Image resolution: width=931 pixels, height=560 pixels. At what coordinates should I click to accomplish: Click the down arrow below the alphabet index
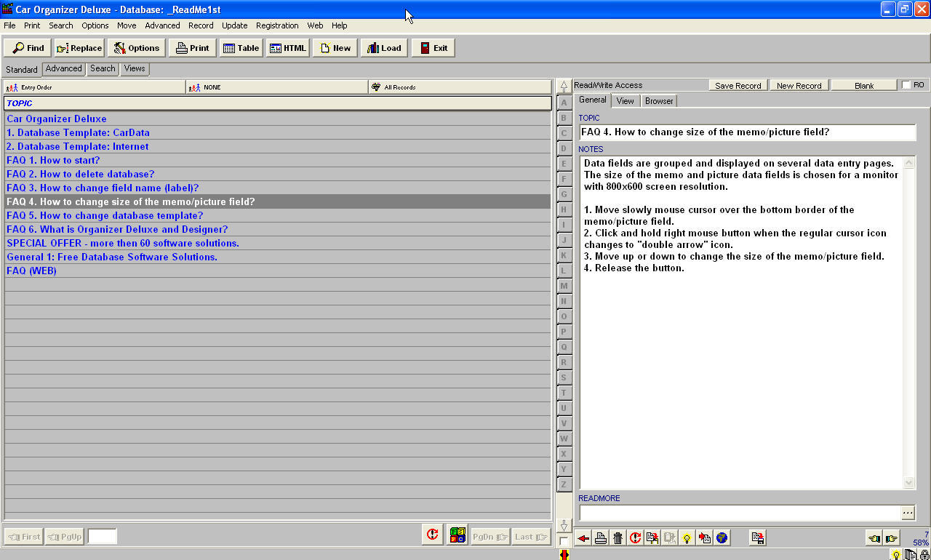564,525
